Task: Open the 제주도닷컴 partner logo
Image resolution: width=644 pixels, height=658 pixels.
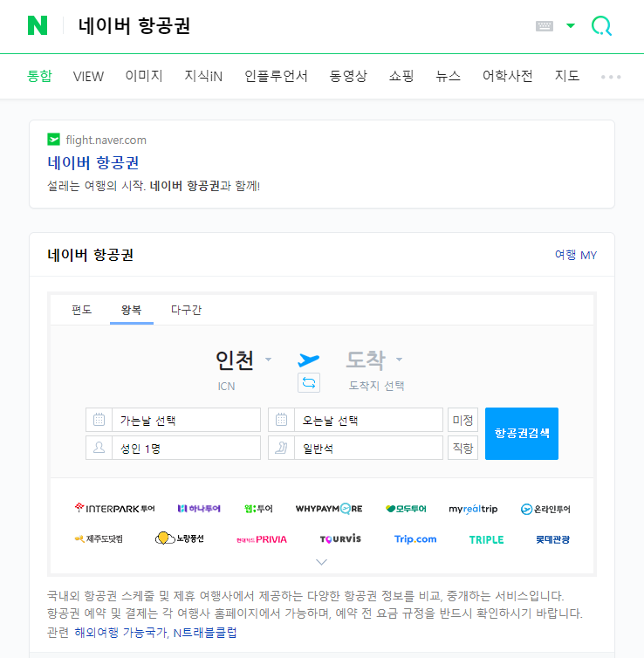Action: pos(99,538)
